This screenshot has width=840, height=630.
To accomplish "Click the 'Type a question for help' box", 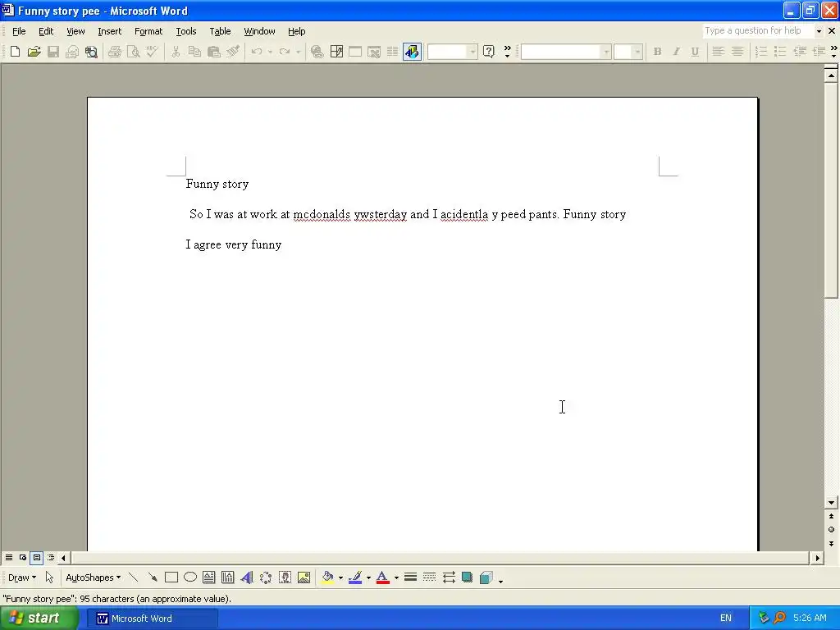I will pos(758,30).
